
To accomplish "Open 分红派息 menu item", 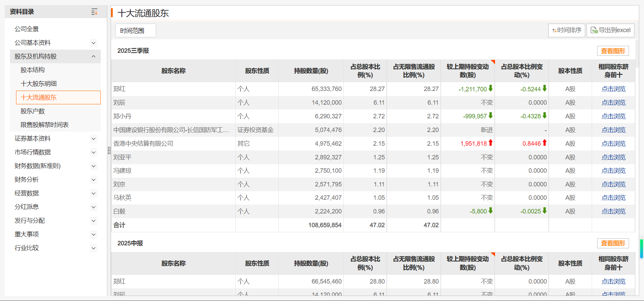I will (x=27, y=207).
